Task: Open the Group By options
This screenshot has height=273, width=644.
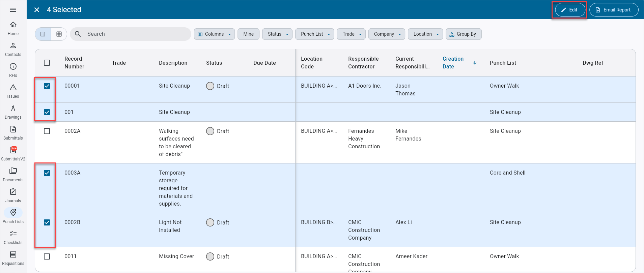Action: click(464, 34)
